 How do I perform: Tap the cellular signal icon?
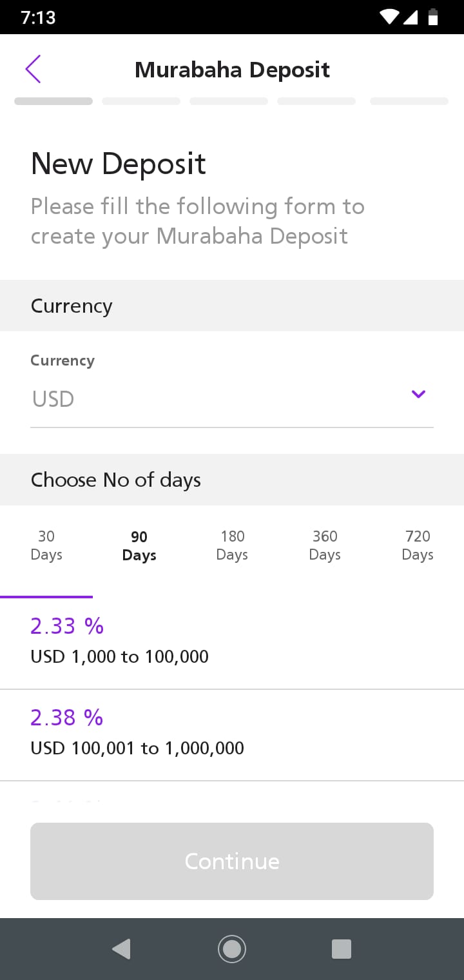(411, 17)
